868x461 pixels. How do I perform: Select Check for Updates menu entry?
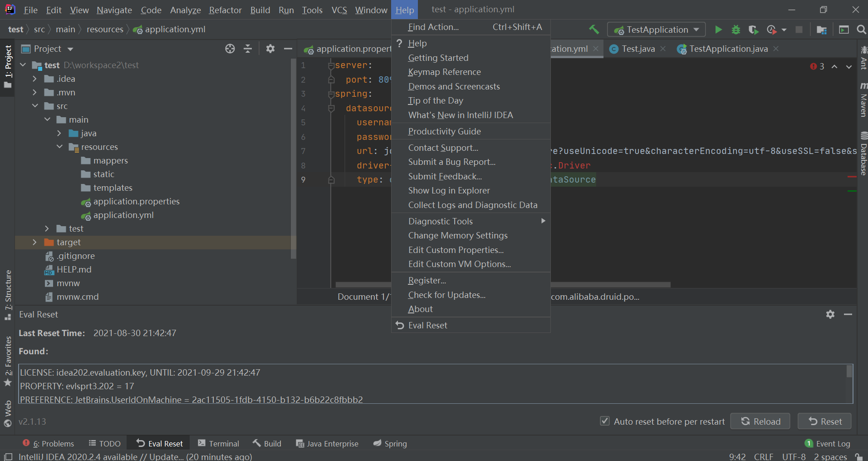[x=471, y=295]
